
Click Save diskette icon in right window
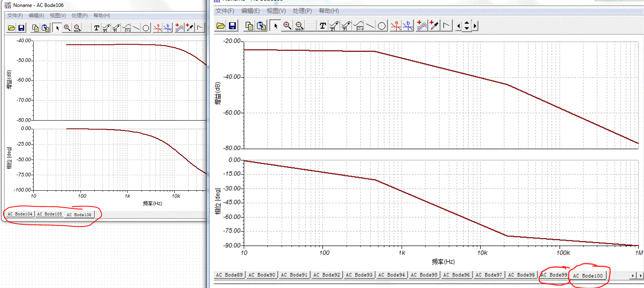(x=232, y=26)
